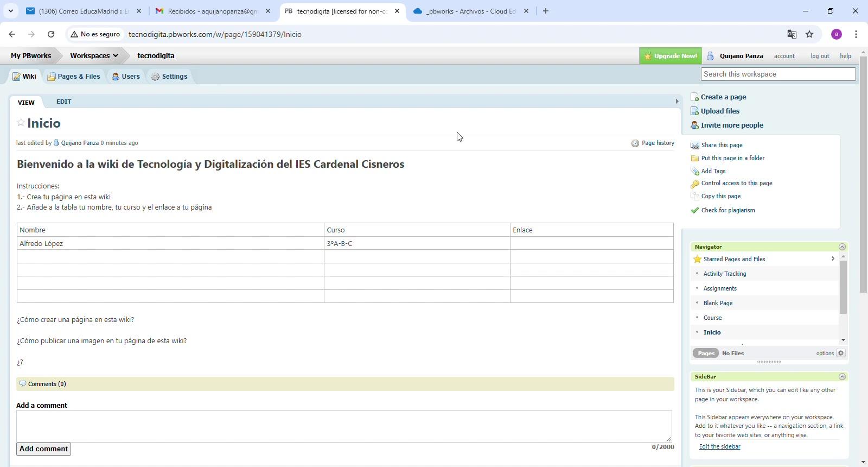Open Blank Page in Navigator

[x=718, y=304]
